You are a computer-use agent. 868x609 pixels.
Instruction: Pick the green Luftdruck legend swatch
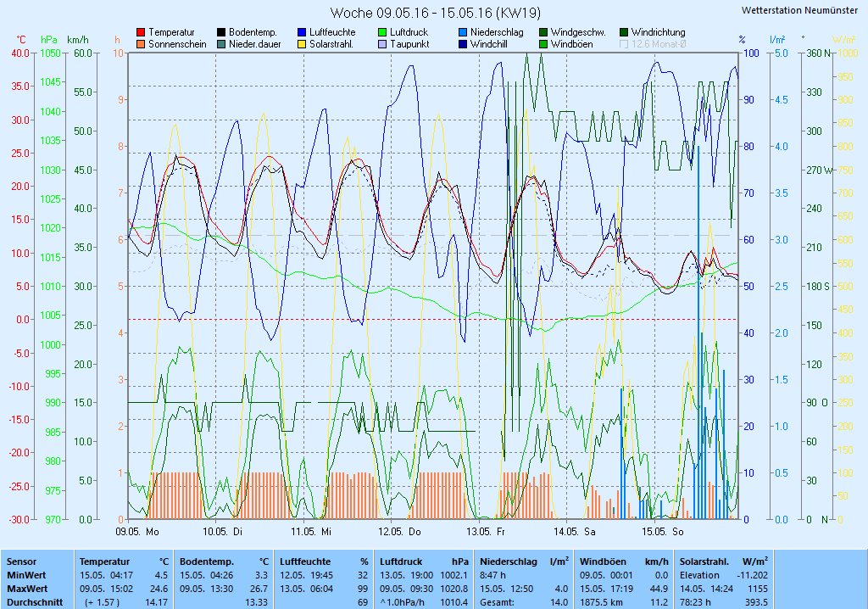point(382,33)
